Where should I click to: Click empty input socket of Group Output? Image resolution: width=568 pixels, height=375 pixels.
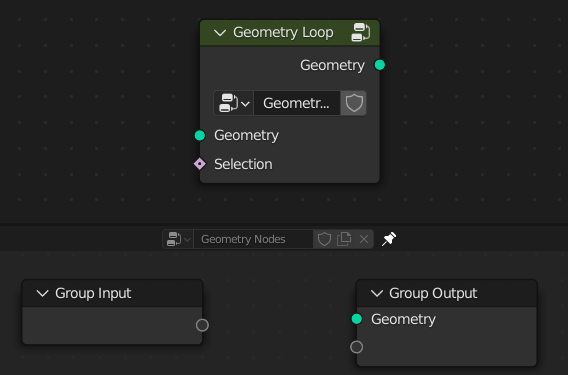click(x=356, y=347)
